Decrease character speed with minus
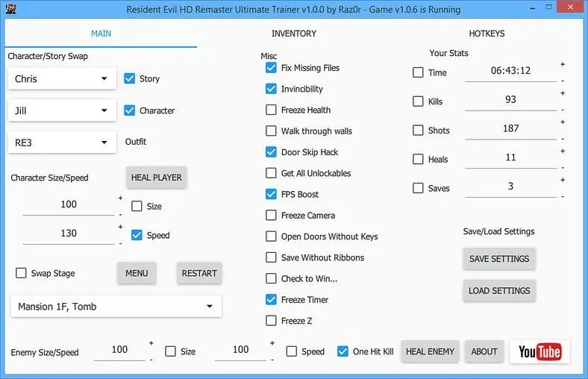 coord(120,244)
